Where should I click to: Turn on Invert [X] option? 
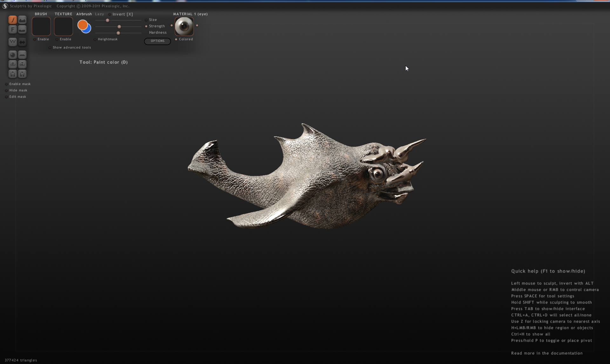(x=110, y=14)
